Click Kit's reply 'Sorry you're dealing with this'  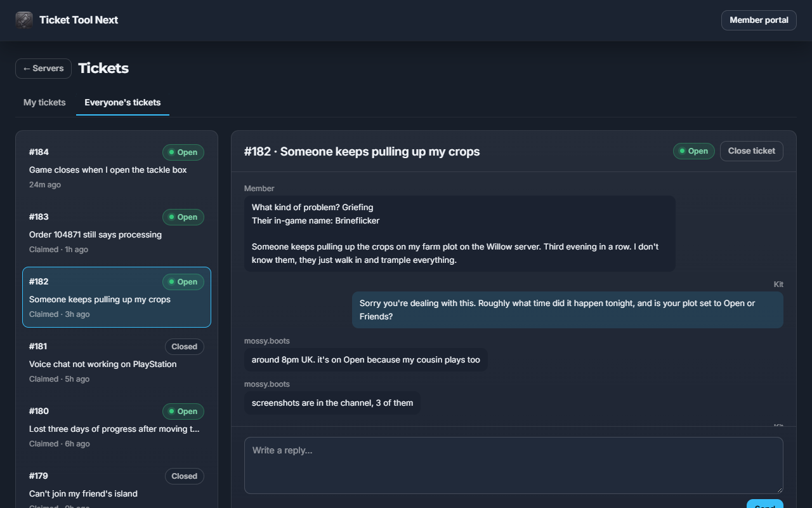[x=568, y=310]
